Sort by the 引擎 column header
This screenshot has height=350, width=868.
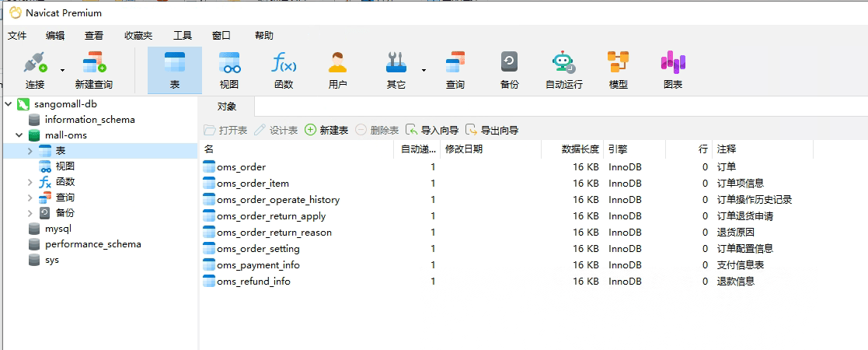point(634,149)
